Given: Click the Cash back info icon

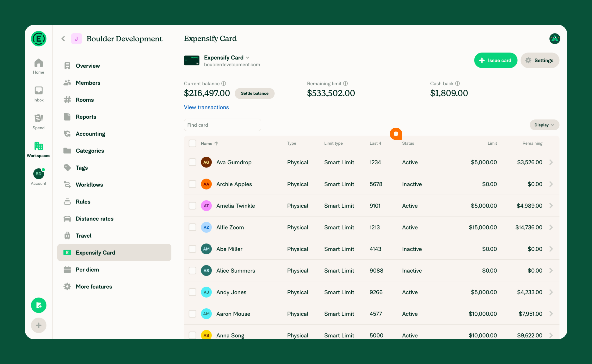Looking at the screenshot, I should (x=457, y=83).
